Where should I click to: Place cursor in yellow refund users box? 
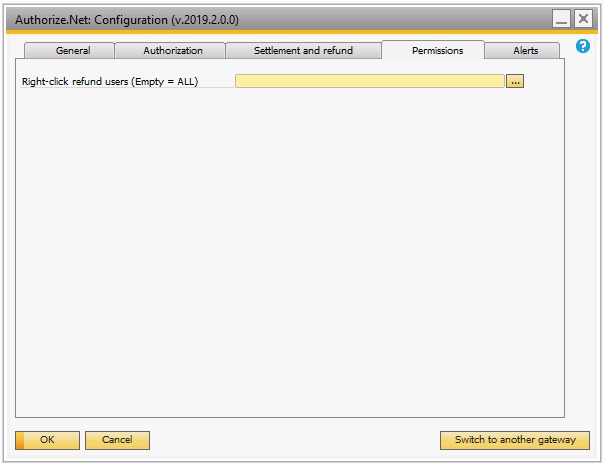coord(370,81)
